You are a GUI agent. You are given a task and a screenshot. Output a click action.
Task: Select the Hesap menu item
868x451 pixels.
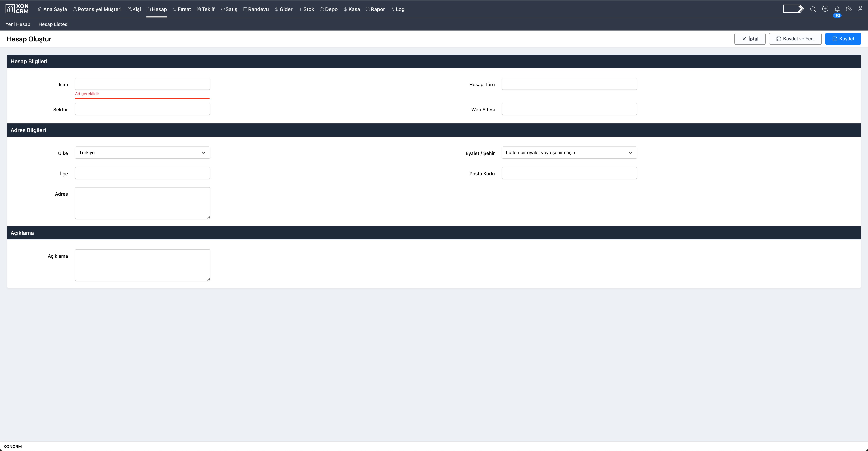[157, 9]
